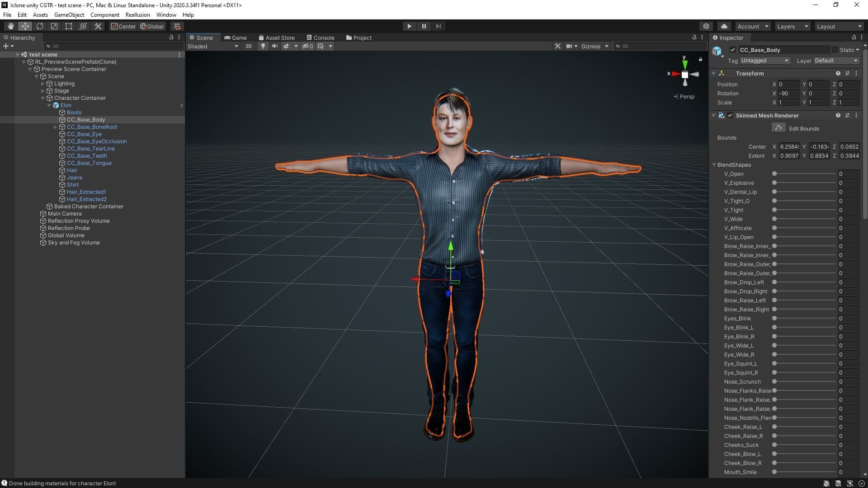Click the V_Open blendshape slider

click(x=774, y=174)
